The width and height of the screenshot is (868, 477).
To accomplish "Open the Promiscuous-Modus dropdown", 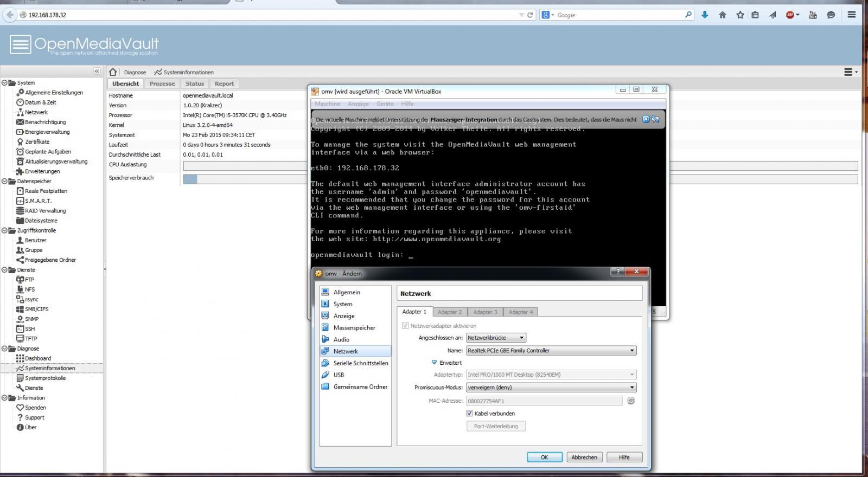I will pyautogui.click(x=551, y=388).
